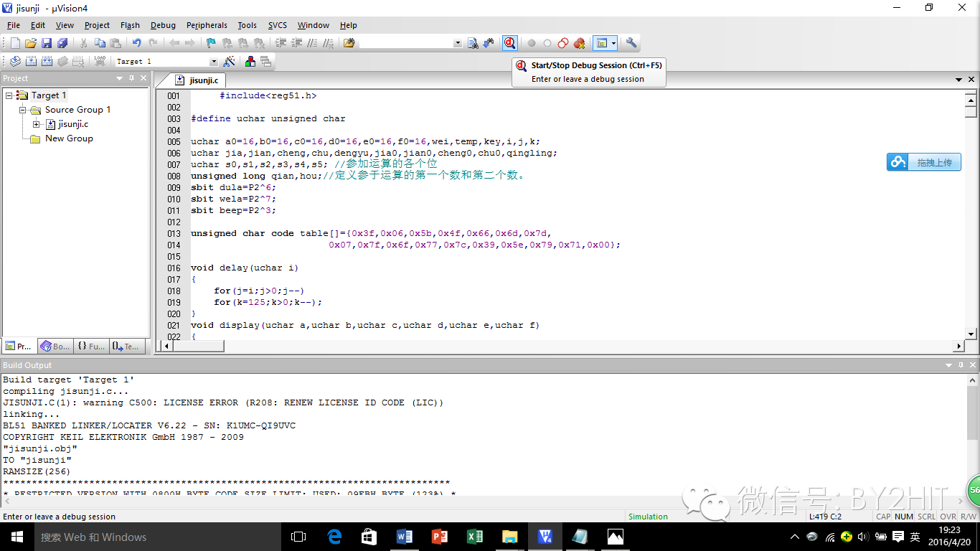Click the Unindent selection icon

coord(296,43)
